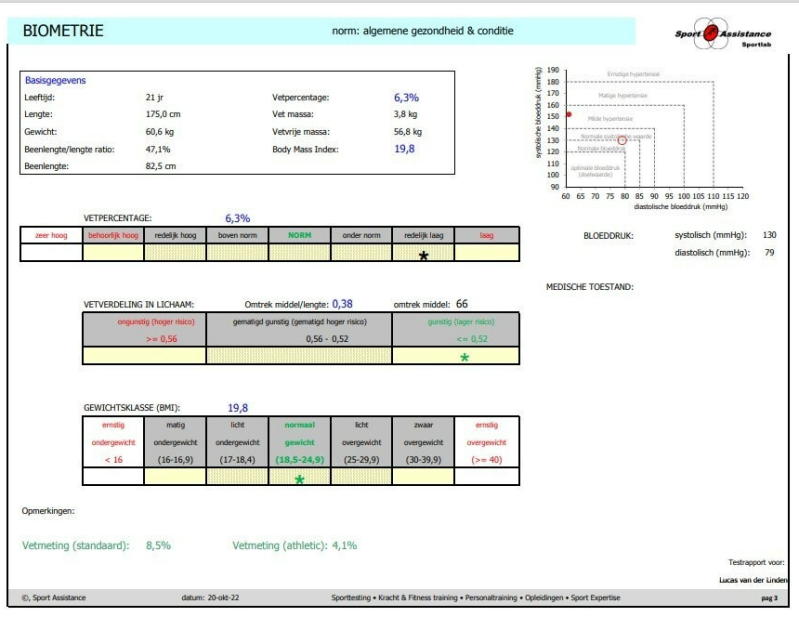
Task: Select the omtrek middel value '66'
Action: (462, 304)
